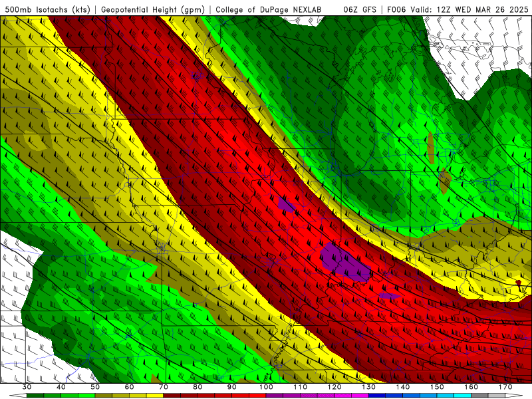Click the 60 label on the legend

point(129,387)
